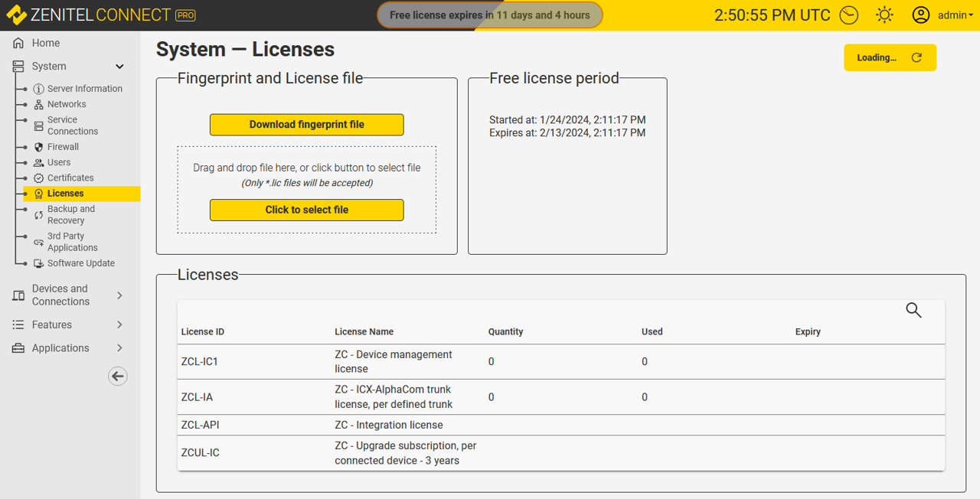Expand the Devices and Connections section
980x499 pixels.
tap(119, 295)
